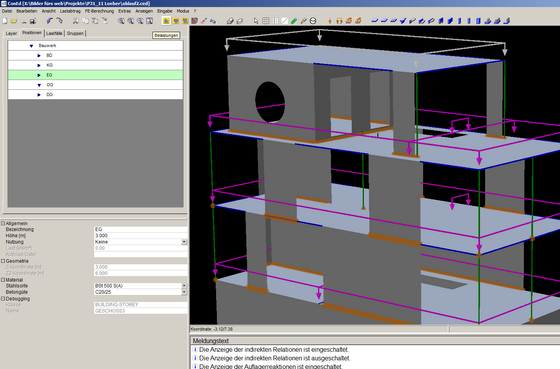The width and height of the screenshot is (560, 369).
Task: Expand the EG storey node
Action: (39, 75)
